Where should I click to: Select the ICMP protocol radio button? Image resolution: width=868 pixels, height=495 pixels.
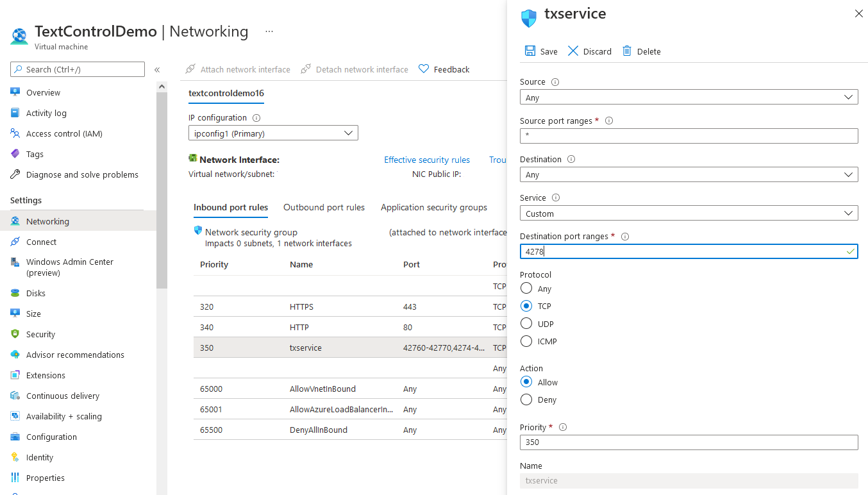tap(526, 341)
